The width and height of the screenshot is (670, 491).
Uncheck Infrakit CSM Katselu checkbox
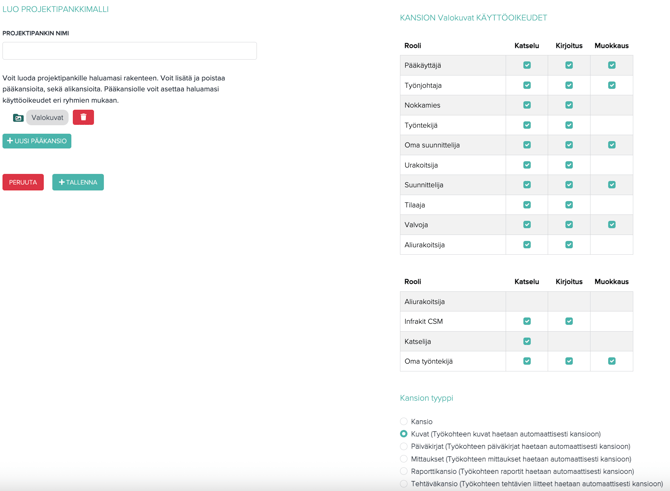point(527,321)
